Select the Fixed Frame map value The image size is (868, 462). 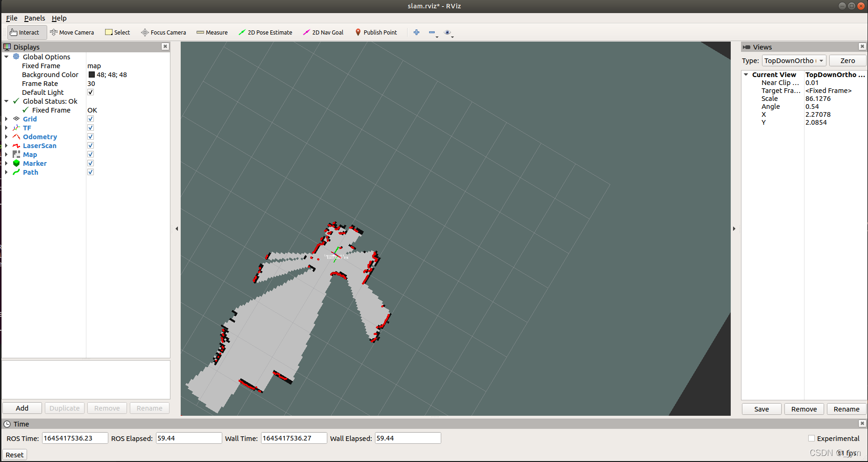pyautogui.click(x=94, y=66)
